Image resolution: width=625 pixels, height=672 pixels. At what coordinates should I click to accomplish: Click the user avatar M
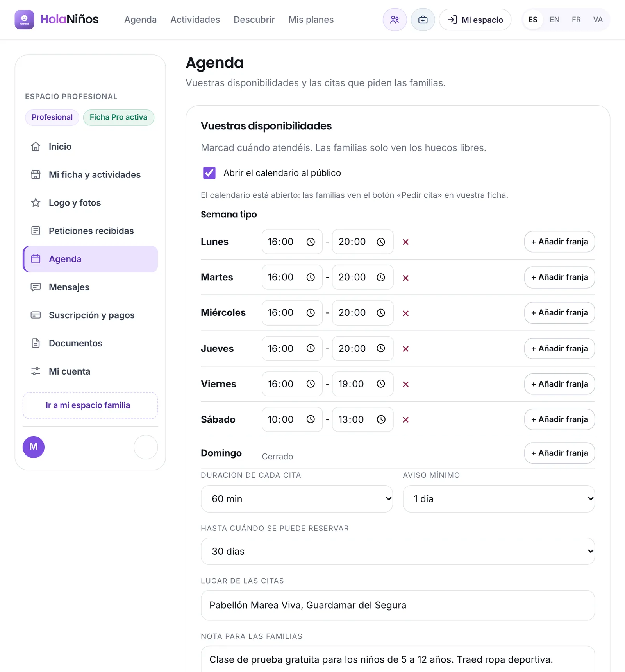pos(34,447)
